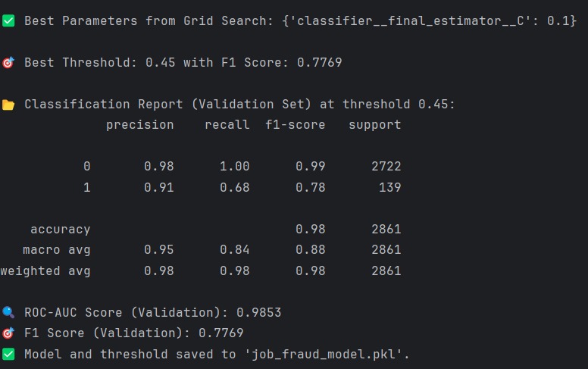Click the target emoji beside Best Threshold
Viewport: 588px width, 369px height.
8,62
